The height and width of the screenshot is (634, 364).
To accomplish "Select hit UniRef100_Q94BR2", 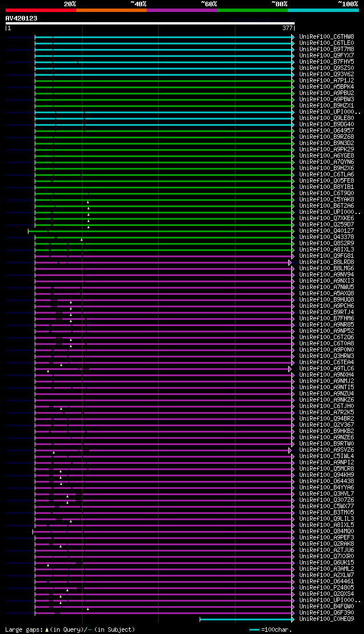I will (x=327, y=419).
